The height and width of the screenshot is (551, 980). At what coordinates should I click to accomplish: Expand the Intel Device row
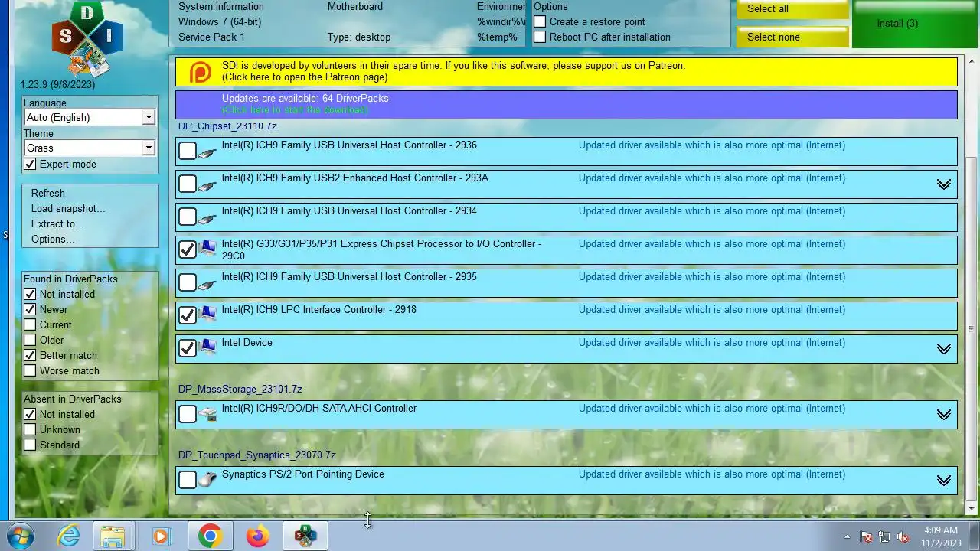[944, 349]
